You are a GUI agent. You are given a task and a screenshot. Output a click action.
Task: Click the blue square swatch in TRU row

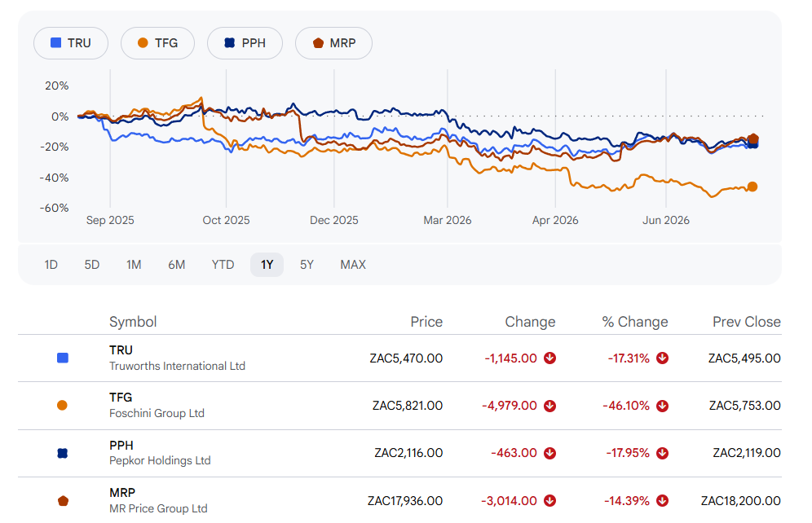(63, 358)
